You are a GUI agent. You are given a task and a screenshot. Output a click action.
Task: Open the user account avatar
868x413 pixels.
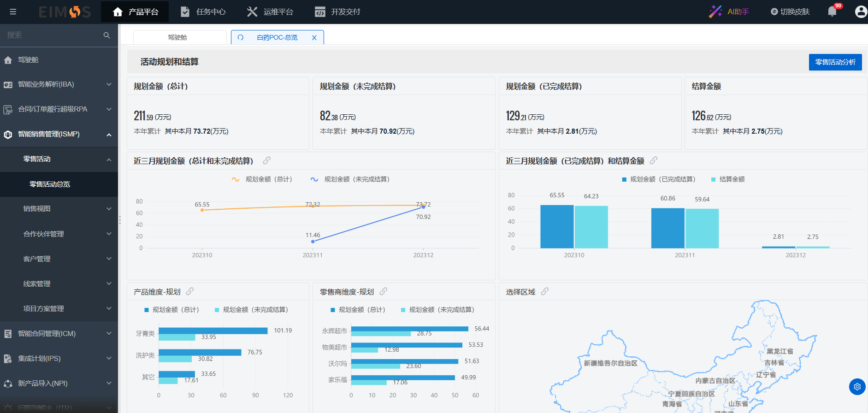861,12
